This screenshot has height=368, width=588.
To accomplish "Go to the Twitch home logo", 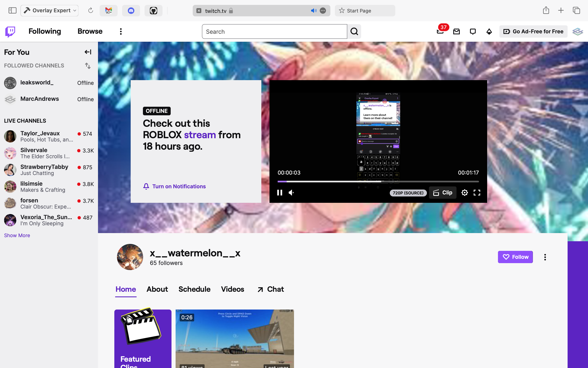I will pyautogui.click(x=10, y=32).
